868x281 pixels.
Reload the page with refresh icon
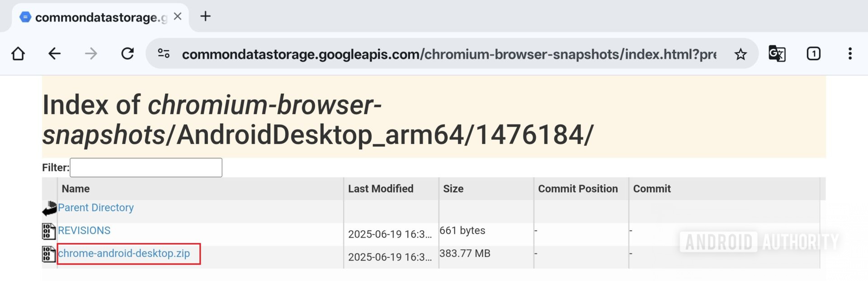point(128,53)
